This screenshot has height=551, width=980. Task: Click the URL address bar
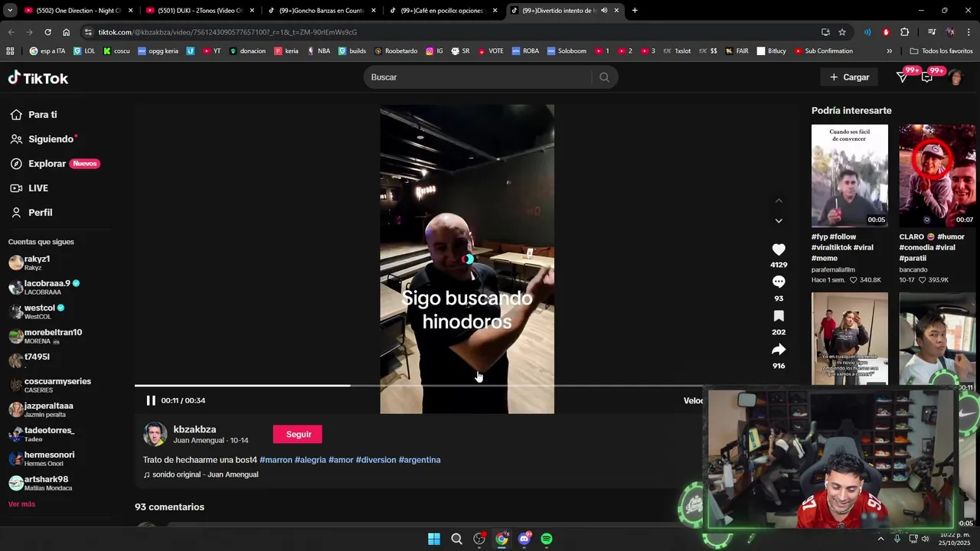coord(452,32)
